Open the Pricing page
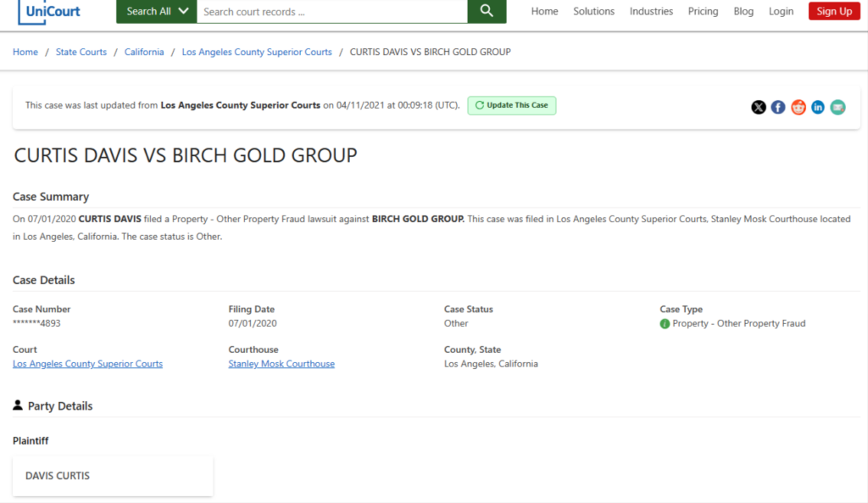Viewport: 868px width, 503px height. click(703, 11)
